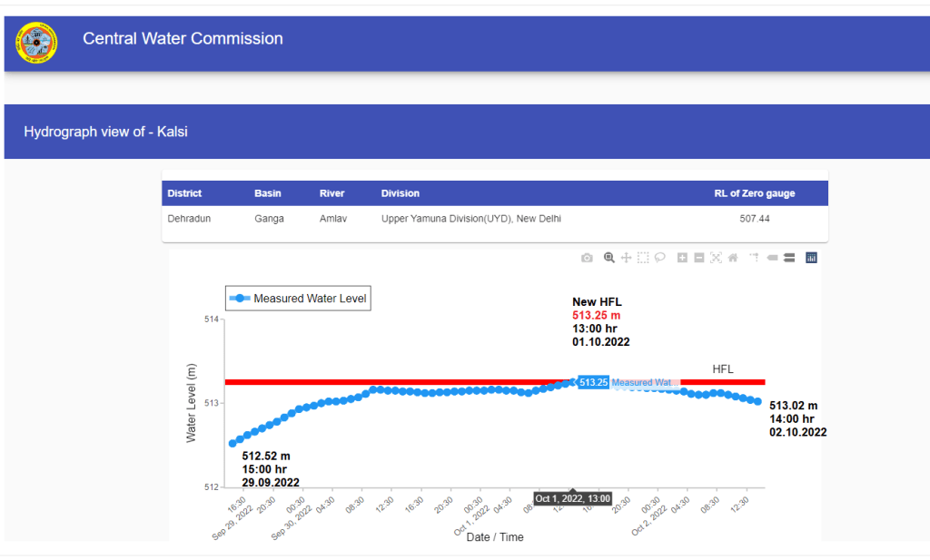Image resolution: width=930 pixels, height=560 pixels.
Task: Enable show closest data on hover
Action: 772,258
